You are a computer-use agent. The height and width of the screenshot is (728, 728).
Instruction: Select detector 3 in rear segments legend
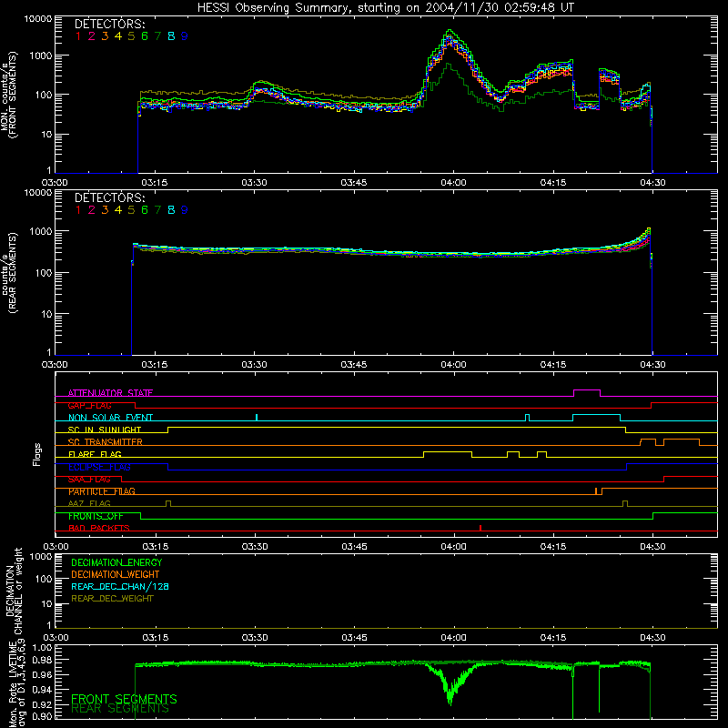point(105,210)
